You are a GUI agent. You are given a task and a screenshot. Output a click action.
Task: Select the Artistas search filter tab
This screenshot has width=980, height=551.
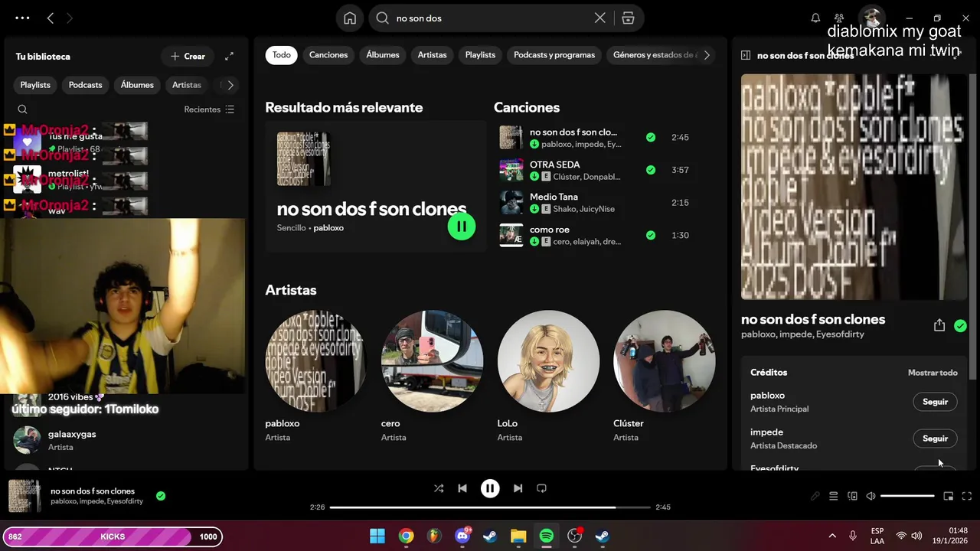(x=432, y=55)
